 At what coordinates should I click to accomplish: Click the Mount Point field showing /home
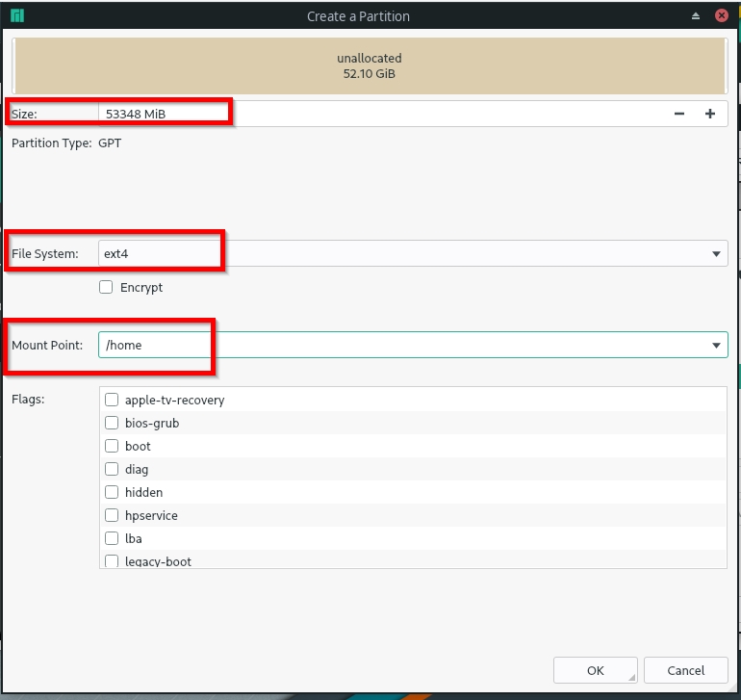coord(413,345)
